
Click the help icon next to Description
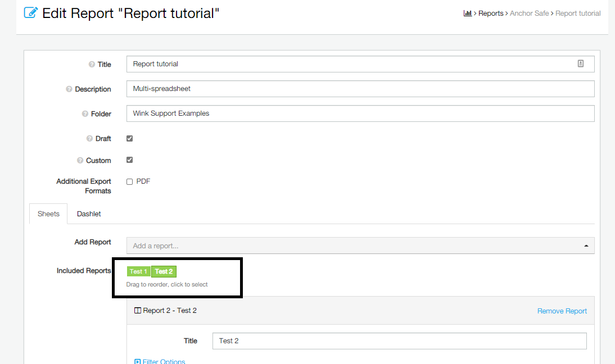(69, 89)
